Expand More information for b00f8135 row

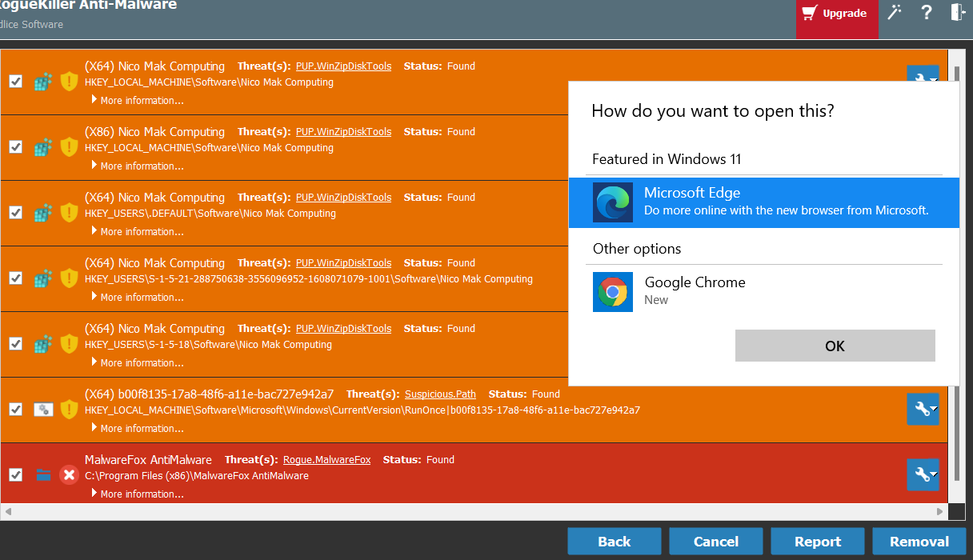click(138, 429)
